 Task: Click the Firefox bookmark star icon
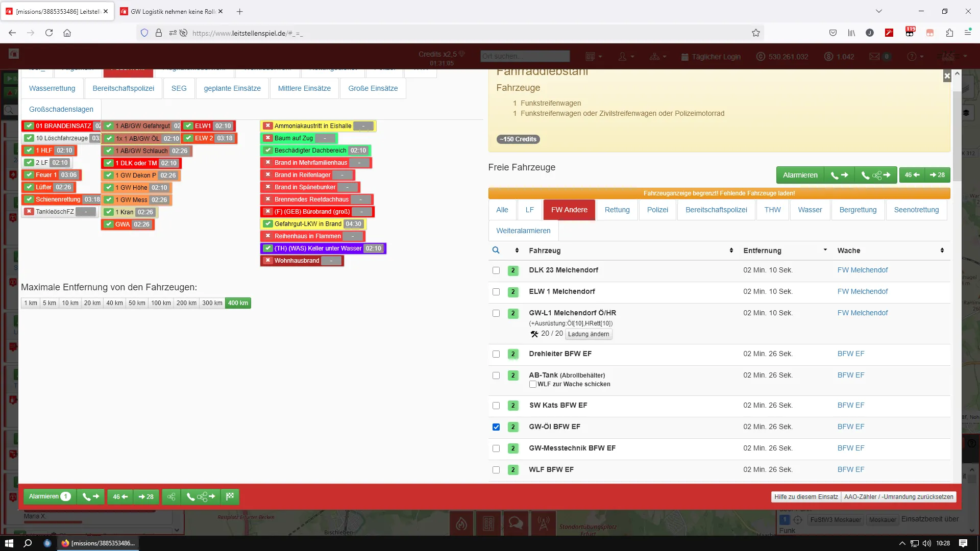755,33
